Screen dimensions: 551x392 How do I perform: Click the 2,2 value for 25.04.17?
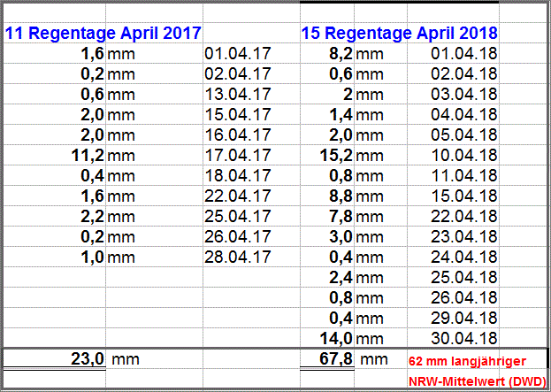tap(92, 217)
